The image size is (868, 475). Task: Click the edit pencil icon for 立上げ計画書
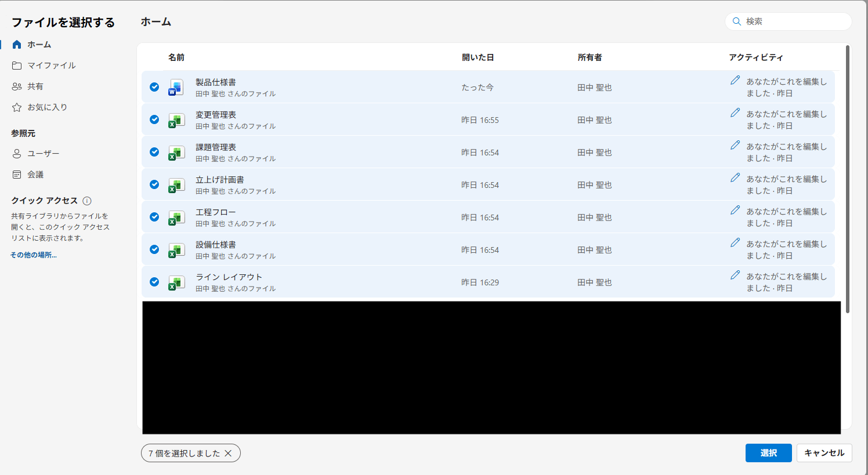click(735, 177)
